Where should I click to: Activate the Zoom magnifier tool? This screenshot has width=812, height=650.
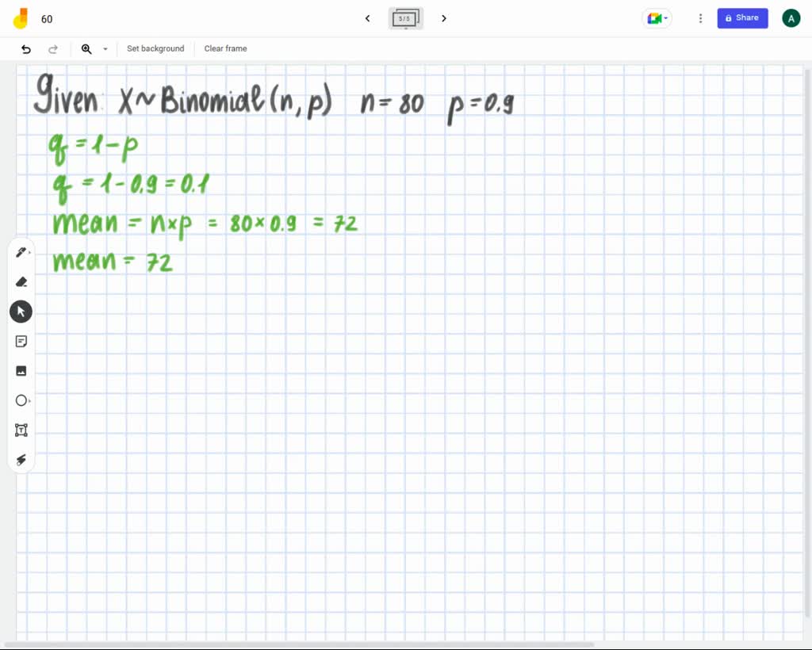(86, 48)
